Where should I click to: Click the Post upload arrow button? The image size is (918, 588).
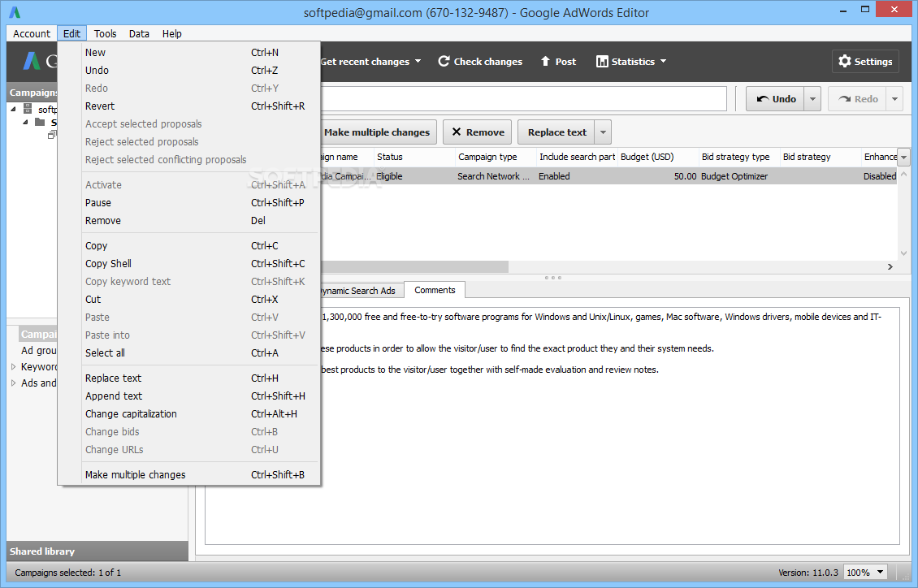click(x=557, y=62)
